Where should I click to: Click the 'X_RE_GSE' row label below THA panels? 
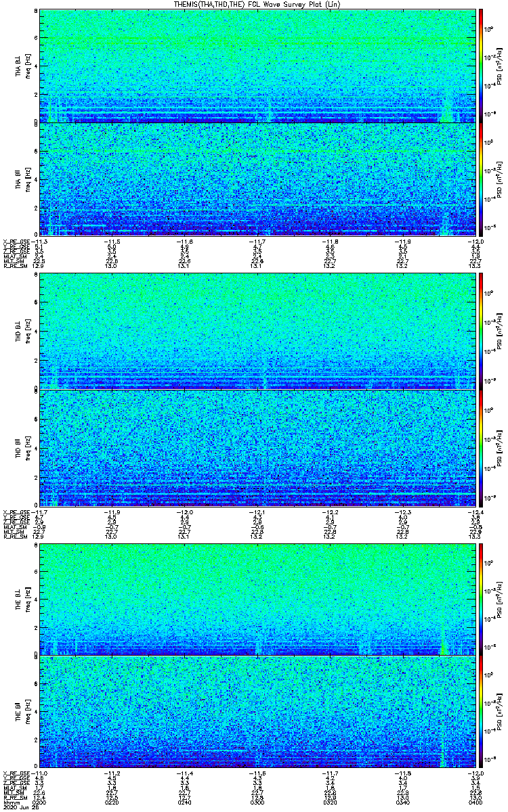click(x=15, y=241)
